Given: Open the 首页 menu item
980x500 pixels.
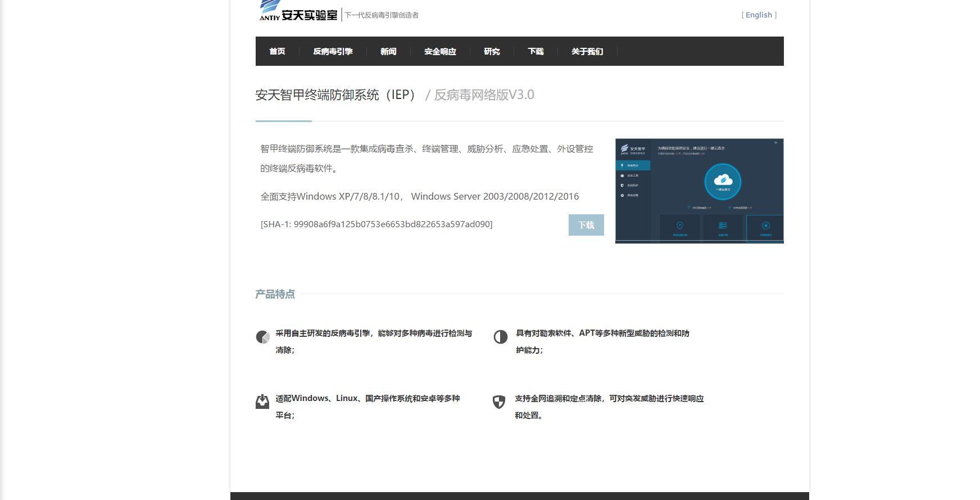Looking at the screenshot, I should click(277, 51).
